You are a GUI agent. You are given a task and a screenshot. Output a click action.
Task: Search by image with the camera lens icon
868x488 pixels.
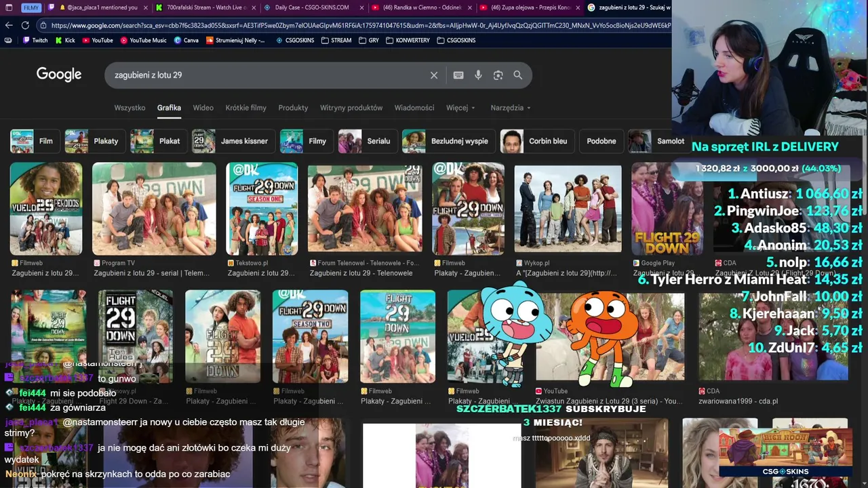tap(498, 75)
